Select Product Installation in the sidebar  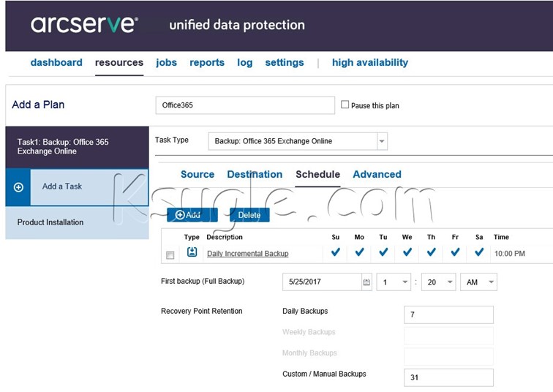(x=77, y=222)
